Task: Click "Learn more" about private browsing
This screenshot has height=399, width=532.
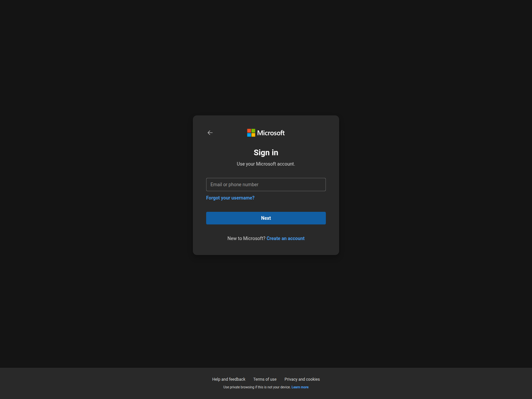Action: click(300, 387)
